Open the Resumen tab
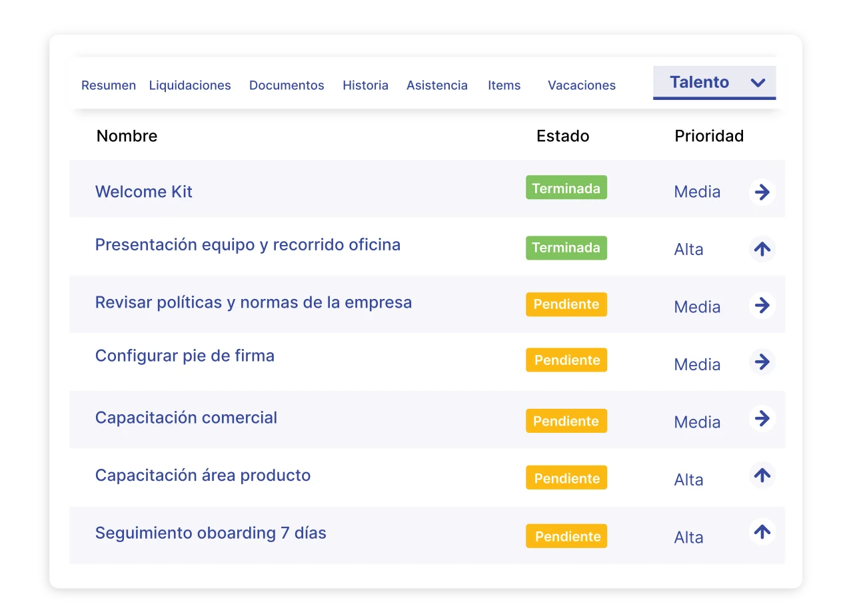Viewport: 853px width, 616px height. tap(109, 85)
